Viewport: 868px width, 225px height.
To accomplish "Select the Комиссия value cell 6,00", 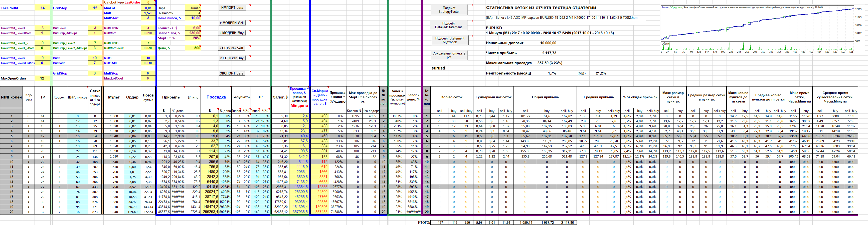I will [x=193, y=28].
